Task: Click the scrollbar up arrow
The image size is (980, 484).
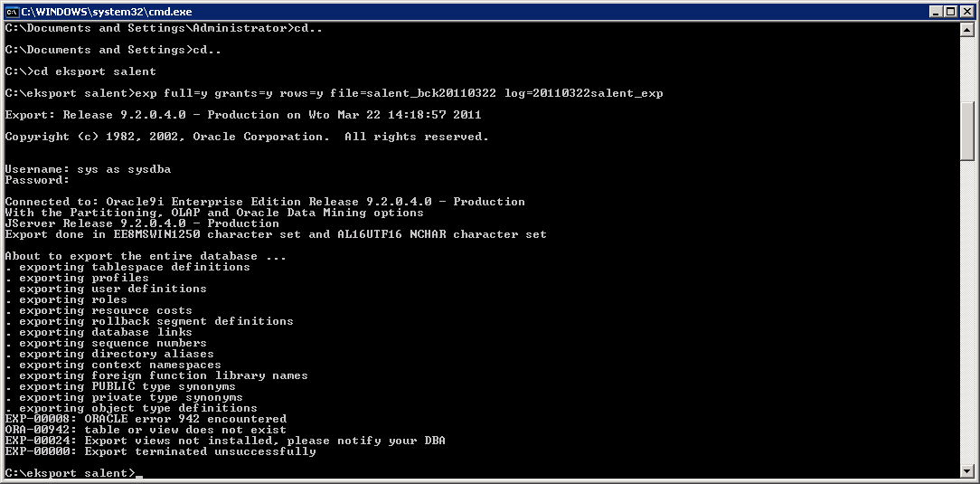Action: 966,29
